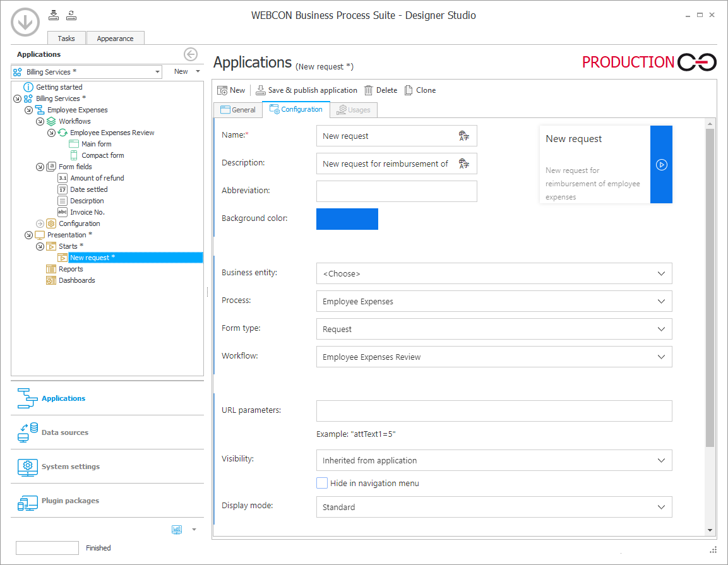Switch to the General tab
The height and width of the screenshot is (565, 728).
click(x=238, y=110)
